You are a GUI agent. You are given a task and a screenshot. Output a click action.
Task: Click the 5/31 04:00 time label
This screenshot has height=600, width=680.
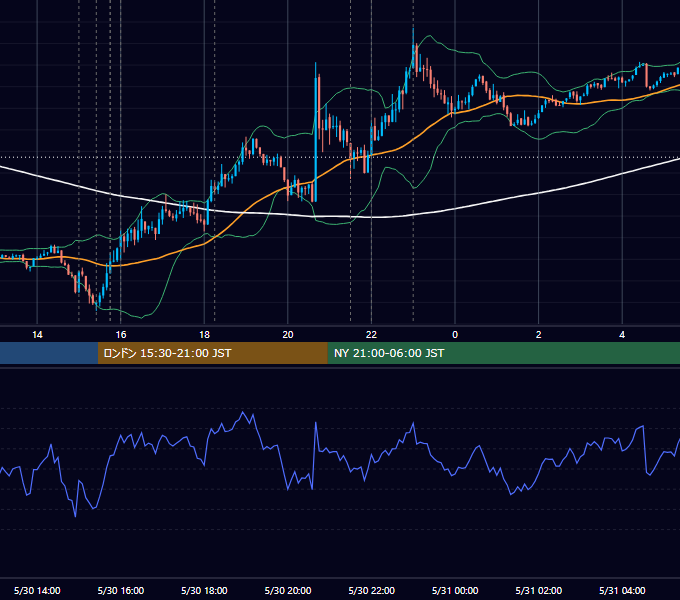pyautogui.click(x=622, y=590)
